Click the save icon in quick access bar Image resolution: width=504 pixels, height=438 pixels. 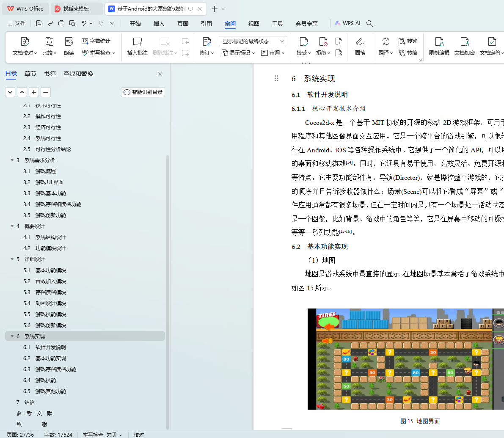point(39,23)
